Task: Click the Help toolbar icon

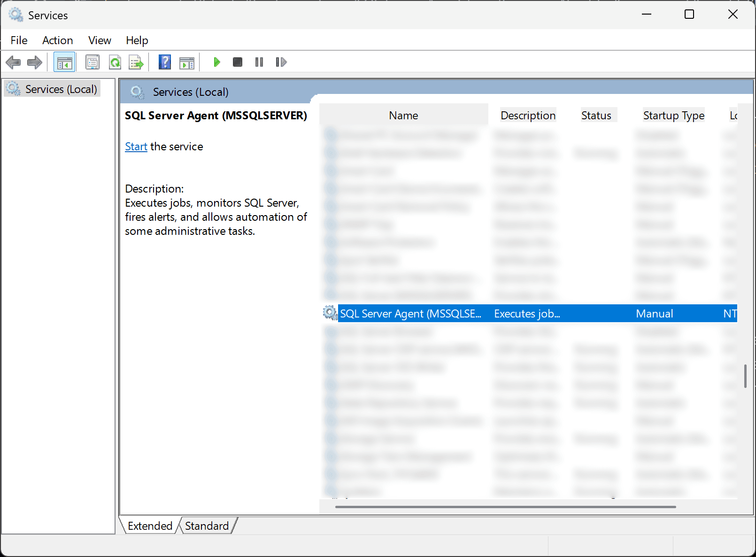Action: pos(165,62)
